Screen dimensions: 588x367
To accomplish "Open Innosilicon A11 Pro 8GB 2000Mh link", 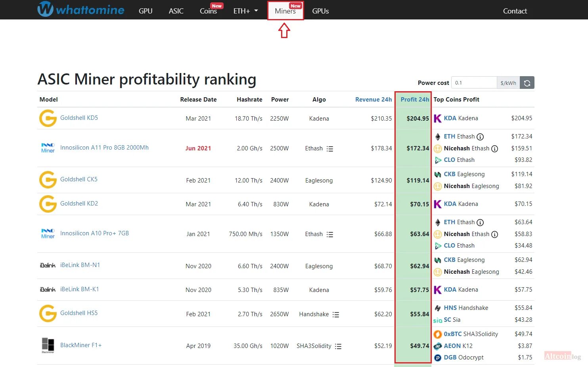I will (104, 148).
